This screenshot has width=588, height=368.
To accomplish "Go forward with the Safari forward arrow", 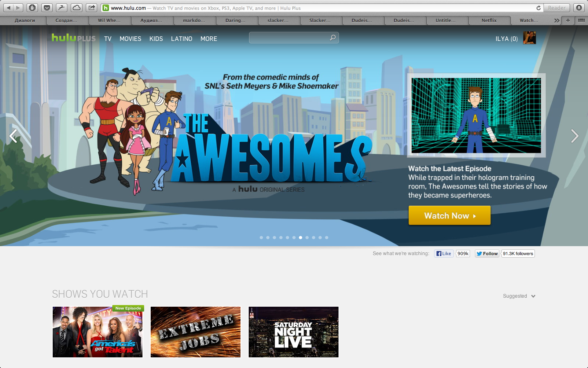I will [x=18, y=8].
